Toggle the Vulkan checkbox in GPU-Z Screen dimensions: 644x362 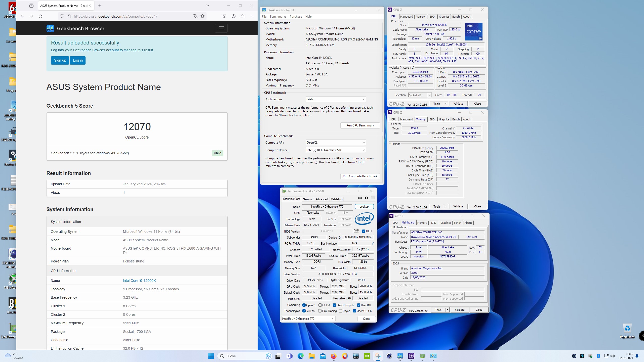(304, 311)
